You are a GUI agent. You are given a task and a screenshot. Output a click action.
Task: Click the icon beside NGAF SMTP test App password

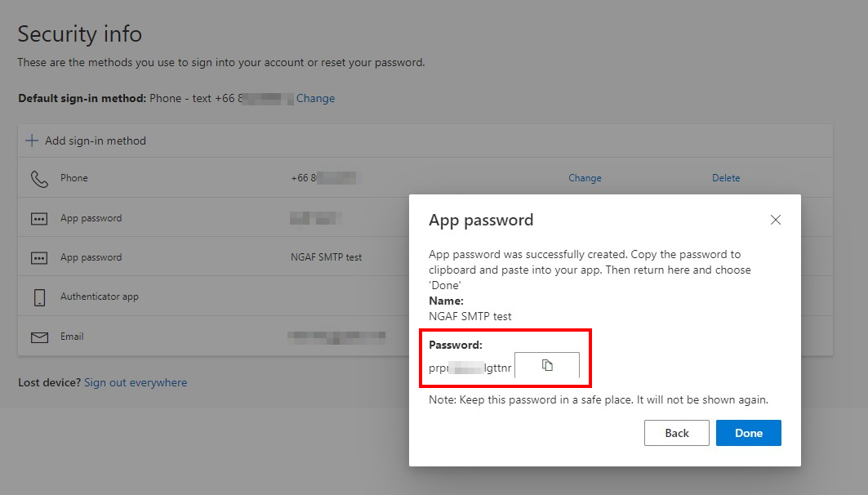38,258
